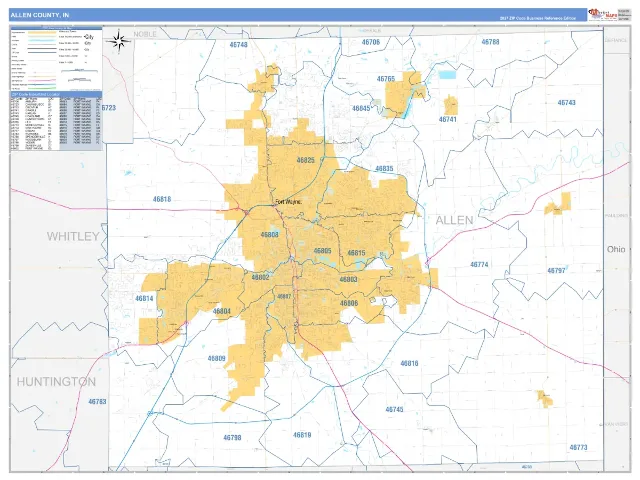Select ZIP code 46818 label

[162, 199]
